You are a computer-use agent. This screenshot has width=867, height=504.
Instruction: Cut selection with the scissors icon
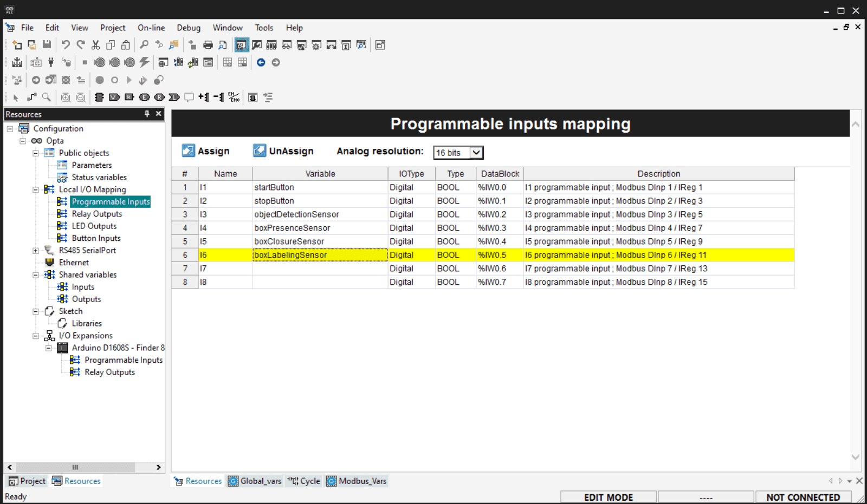click(x=96, y=45)
